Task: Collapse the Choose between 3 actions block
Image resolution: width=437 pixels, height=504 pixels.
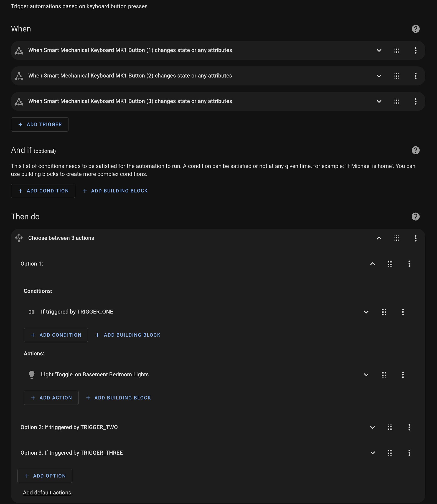Action: tap(379, 238)
